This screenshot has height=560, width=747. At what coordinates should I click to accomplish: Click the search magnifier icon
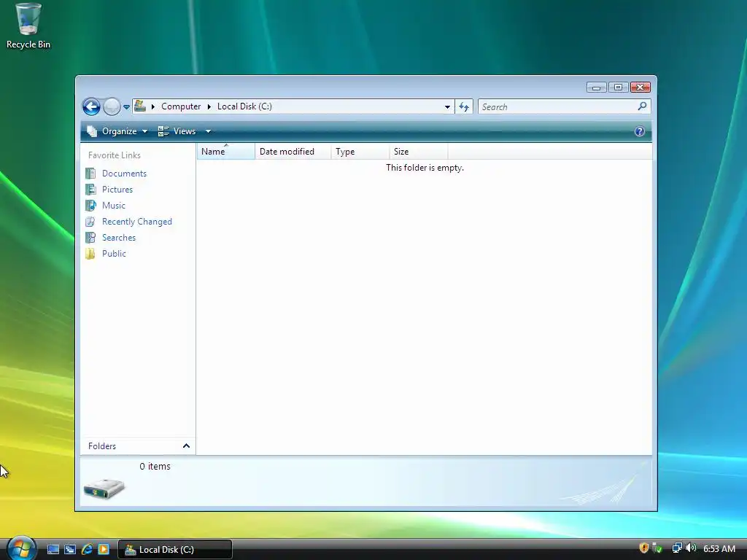click(x=642, y=106)
